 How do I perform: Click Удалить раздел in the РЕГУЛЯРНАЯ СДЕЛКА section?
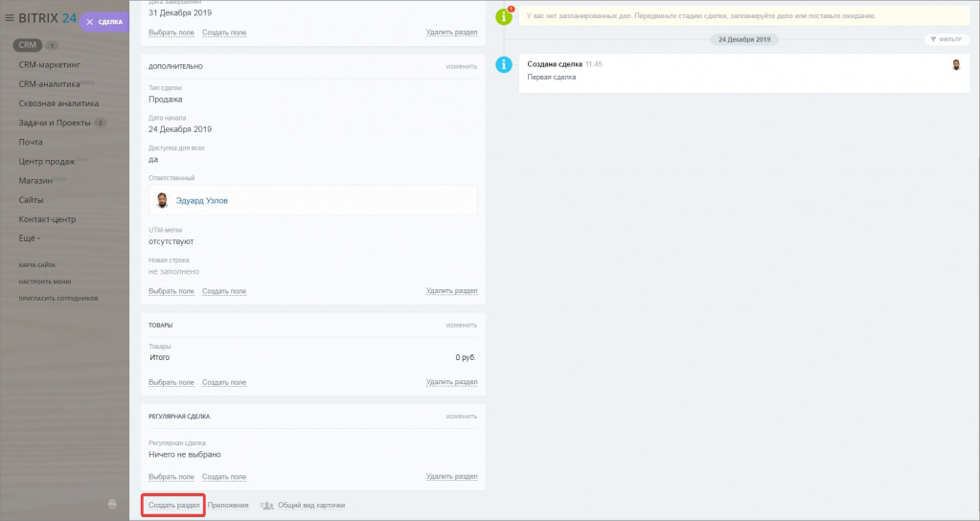tap(451, 476)
